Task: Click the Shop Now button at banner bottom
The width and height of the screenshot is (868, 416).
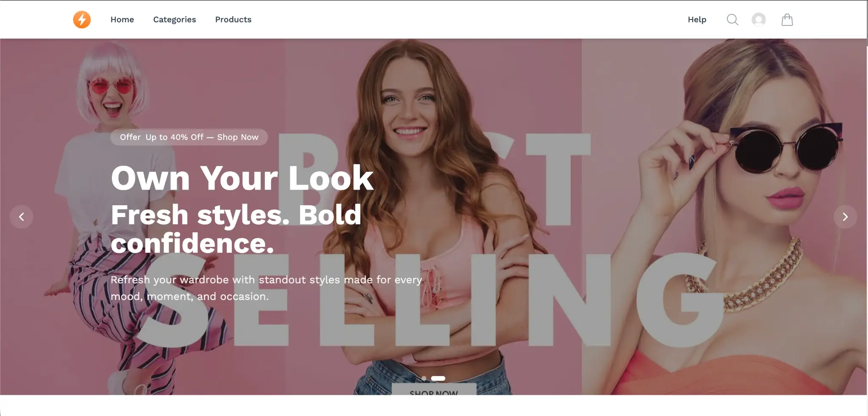Action: coord(434,390)
